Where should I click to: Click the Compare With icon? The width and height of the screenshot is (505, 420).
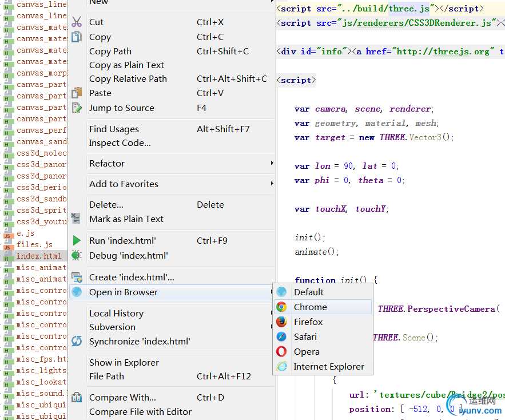coord(77,397)
